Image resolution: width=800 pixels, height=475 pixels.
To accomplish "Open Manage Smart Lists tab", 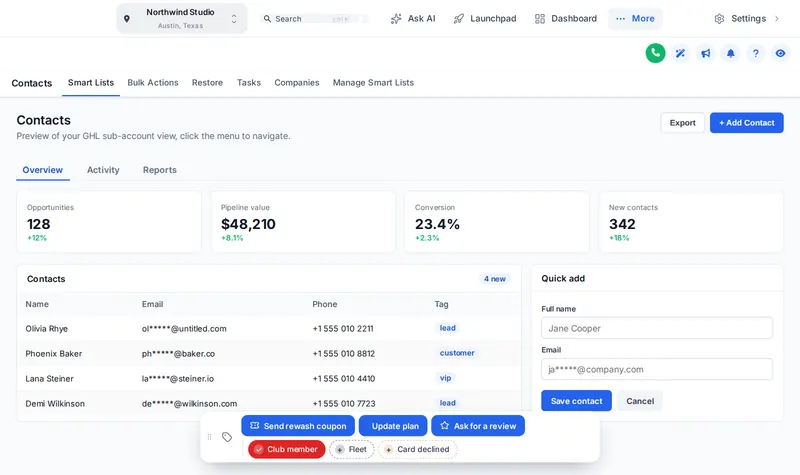I will pyautogui.click(x=373, y=83).
